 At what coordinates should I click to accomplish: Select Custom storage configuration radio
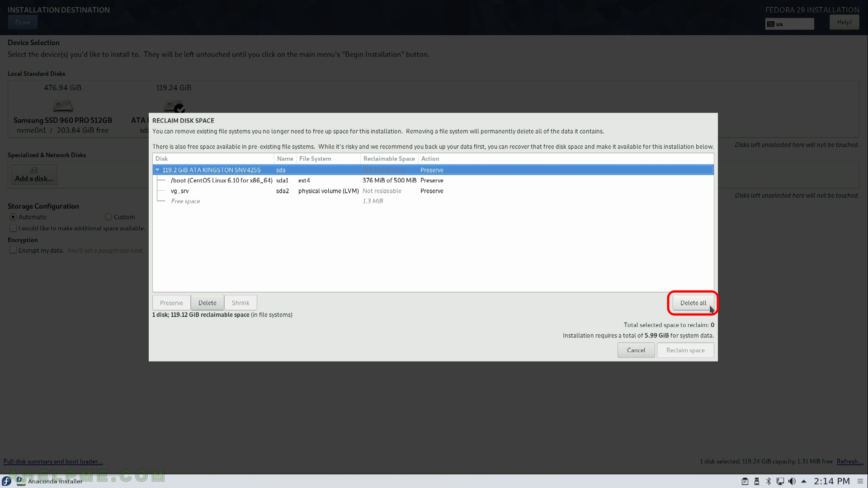point(108,217)
